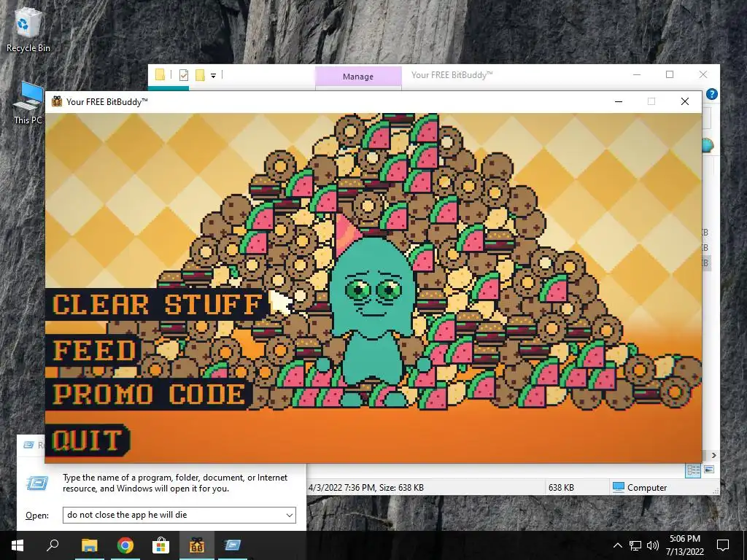Show hidden system tray icons
The height and width of the screenshot is (560, 747).
click(617, 545)
